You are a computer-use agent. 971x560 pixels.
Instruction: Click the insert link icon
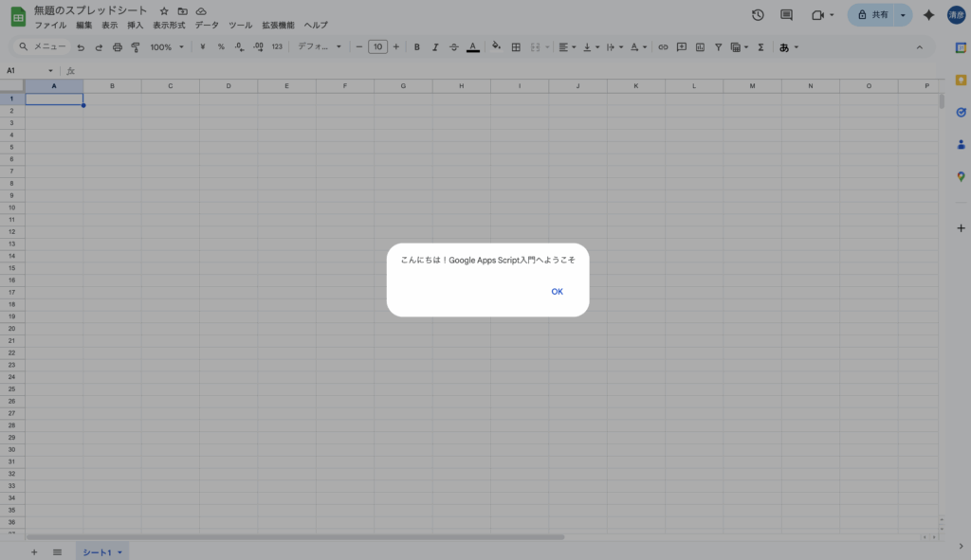(x=663, y=47)
